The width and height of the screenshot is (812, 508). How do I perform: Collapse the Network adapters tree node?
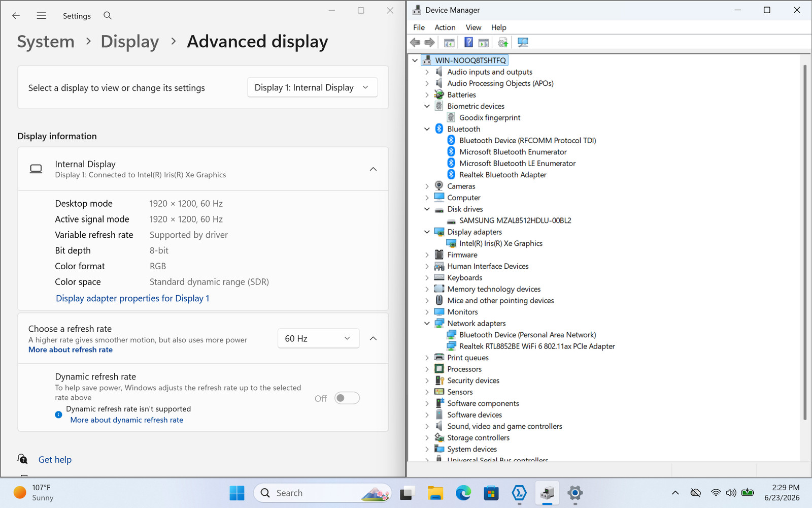coord(427,324)
